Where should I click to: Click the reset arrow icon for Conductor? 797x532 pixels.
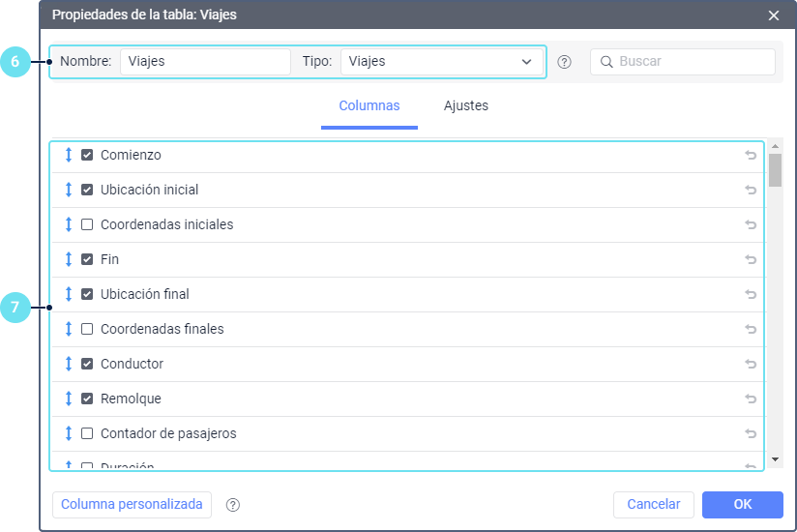[x=751, y=364]
